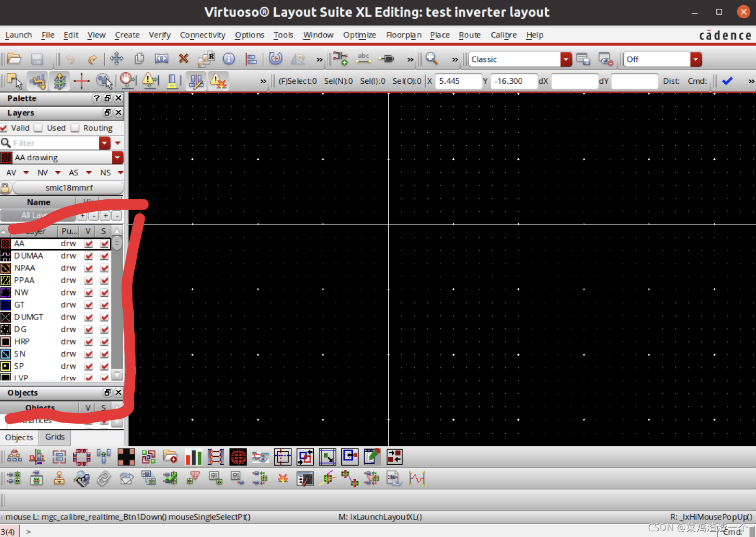756x537 pixels.
Task: Click the Open folder icon in toolbar
Action: (14, 59)
